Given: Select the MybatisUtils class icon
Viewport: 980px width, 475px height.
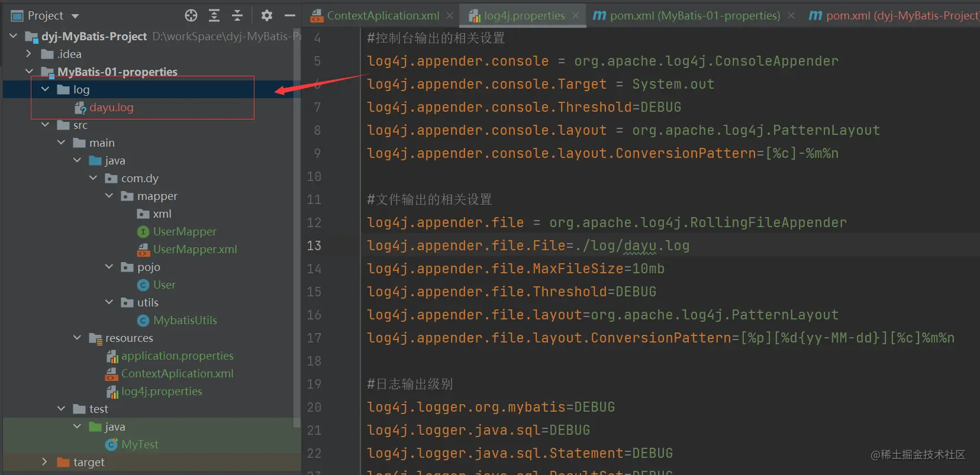Looking at the screenshot, I should coord(143,321).
